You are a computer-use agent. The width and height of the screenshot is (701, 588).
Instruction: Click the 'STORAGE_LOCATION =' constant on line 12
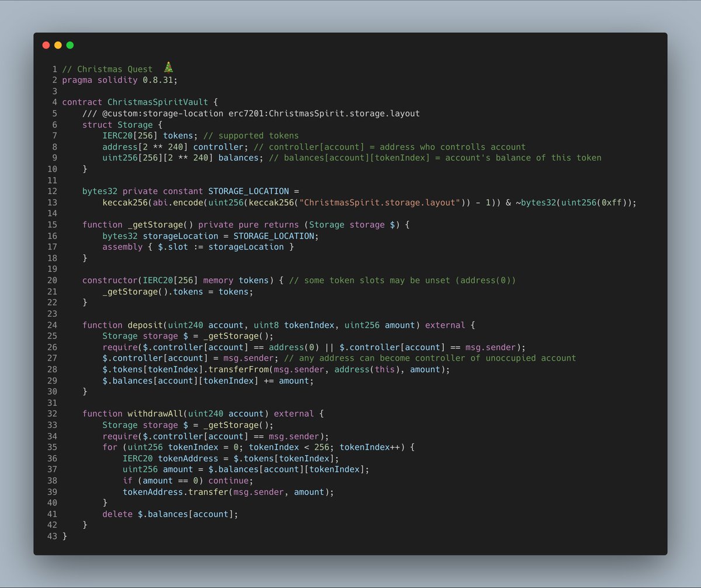tap(254, 191)
